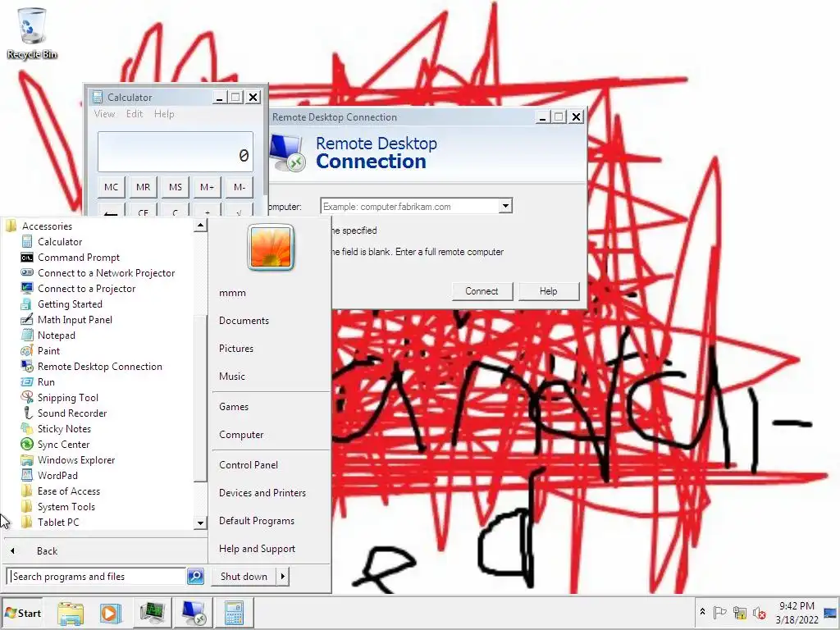The width and height of the screenshot is (840, 630).
Task: Open Action Center flag tray icon
Action: pyautogui.click(x=720, y=612)
